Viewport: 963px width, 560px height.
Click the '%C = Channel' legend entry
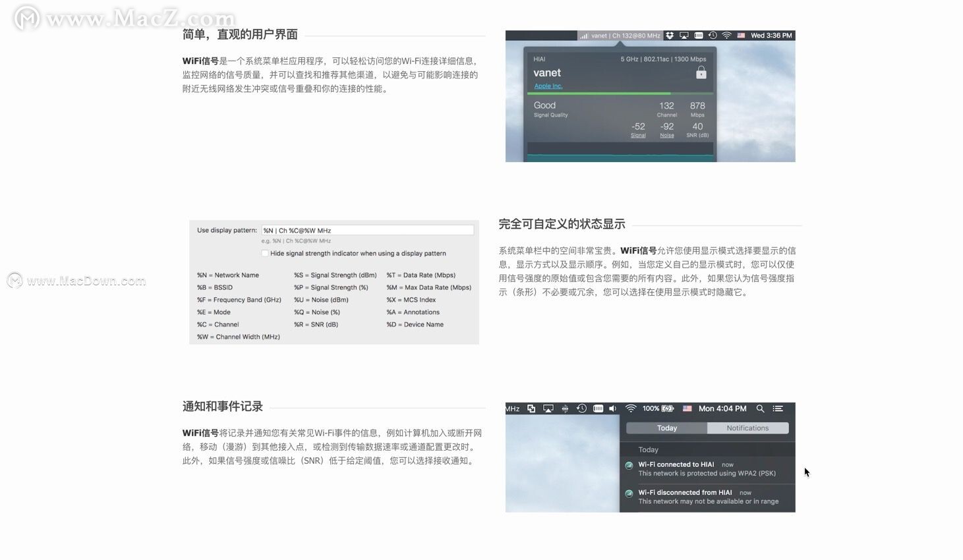[218, 325]
